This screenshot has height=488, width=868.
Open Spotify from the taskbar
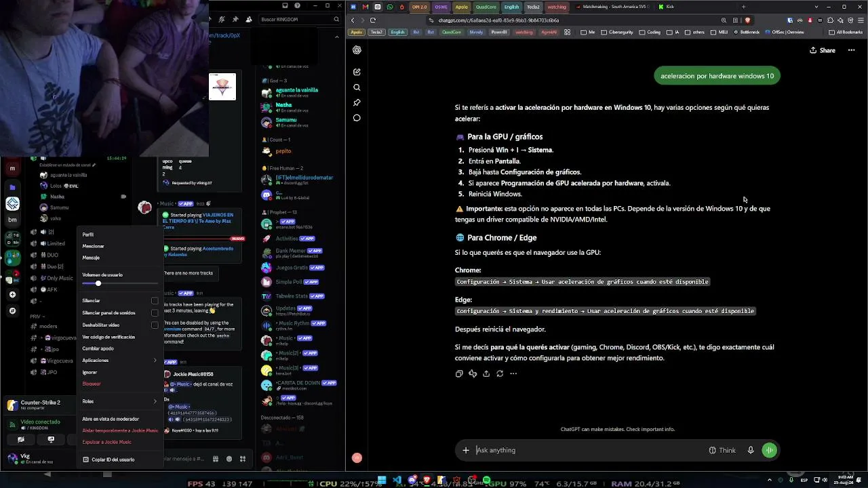(x=487, y=481)
